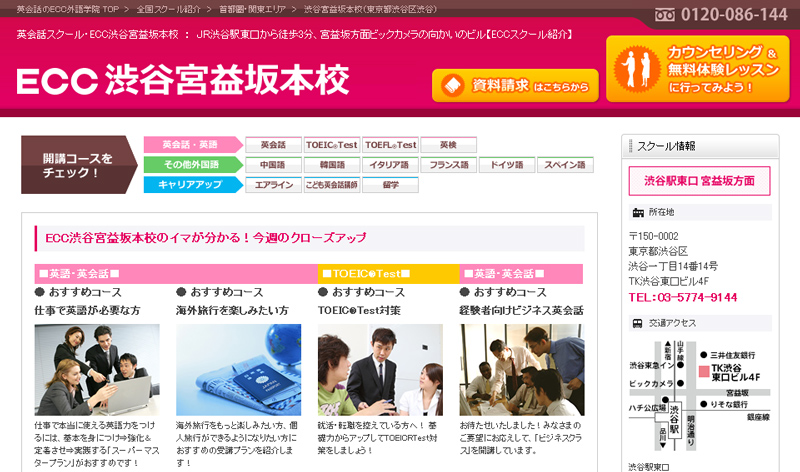Image resolution: width=800 pixels, height=472 pixels.
Task: Click the phone number TEL:03-5774-9144
Action: (x=683, y=297)
